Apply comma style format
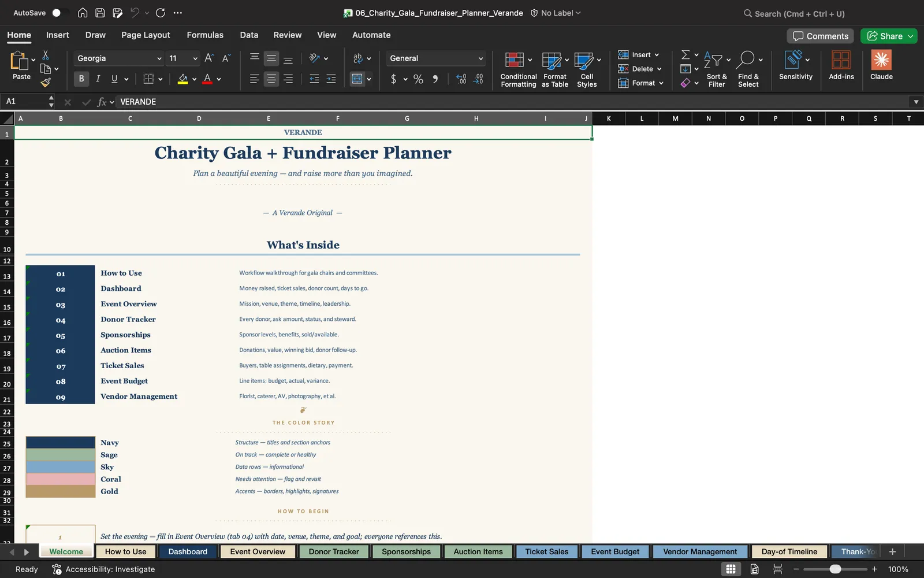924x578 pixels. tap(435, 79)
